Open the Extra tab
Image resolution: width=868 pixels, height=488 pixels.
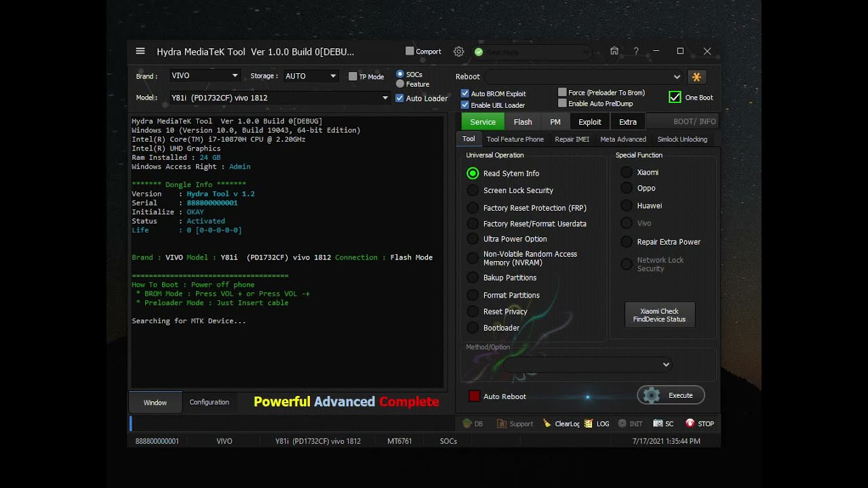(628, 122)
